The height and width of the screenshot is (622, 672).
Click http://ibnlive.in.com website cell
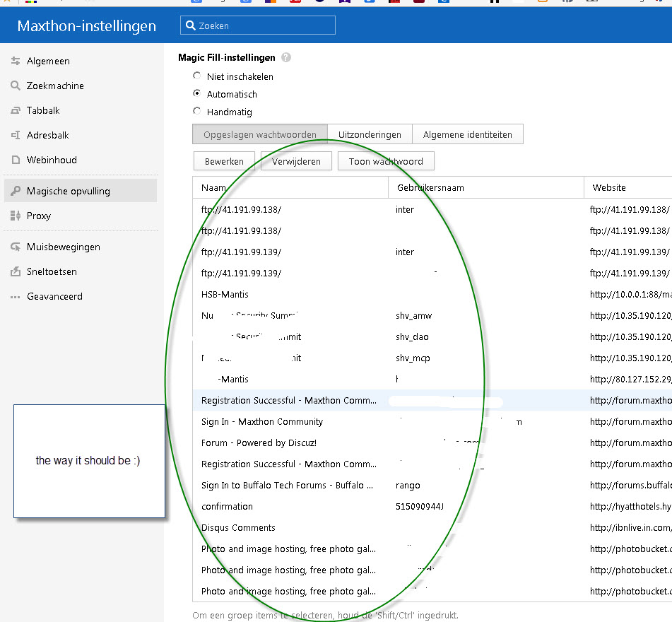pyautogui.click(x=630, y=528)
